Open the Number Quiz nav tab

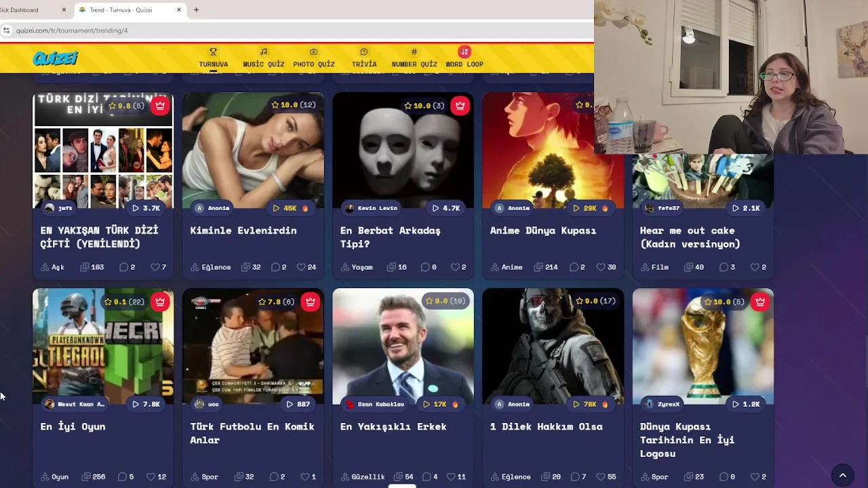click(414, 58)
